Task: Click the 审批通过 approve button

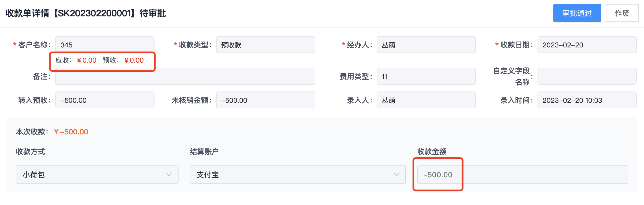Action: (x=577, y=13)
